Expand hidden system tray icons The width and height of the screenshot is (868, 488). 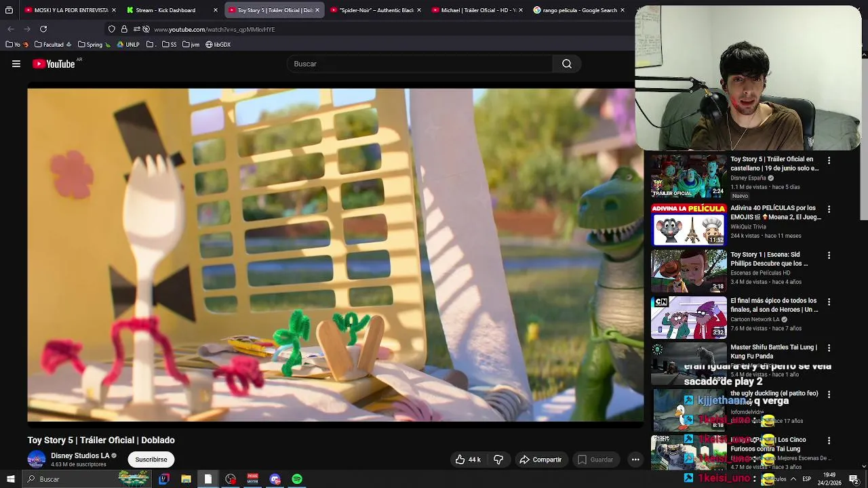(x=793, y=479)
